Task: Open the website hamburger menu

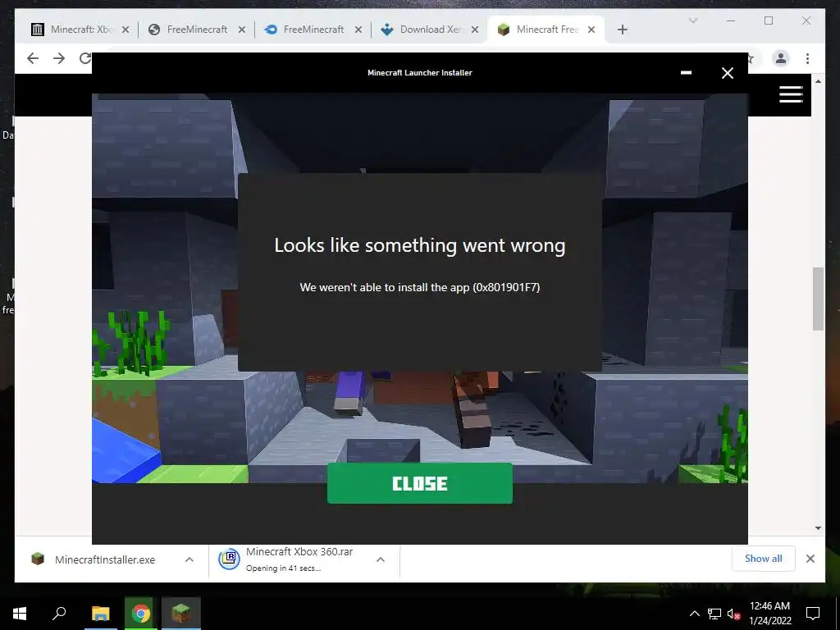Action: 791,94
